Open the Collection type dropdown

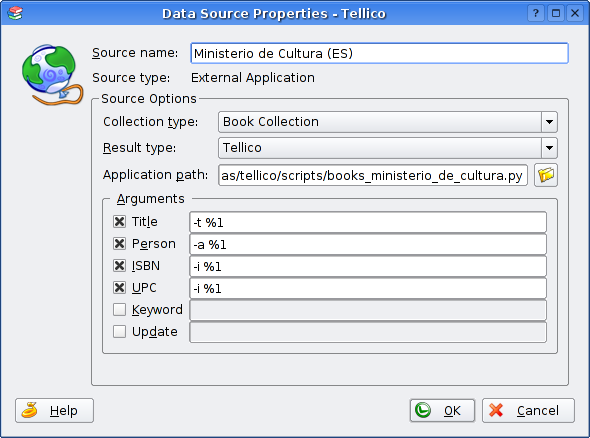point(388,122)
